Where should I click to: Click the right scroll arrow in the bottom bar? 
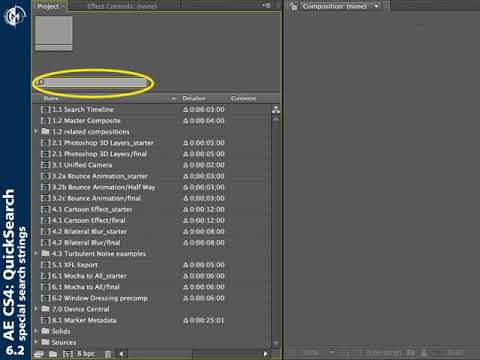266,354
